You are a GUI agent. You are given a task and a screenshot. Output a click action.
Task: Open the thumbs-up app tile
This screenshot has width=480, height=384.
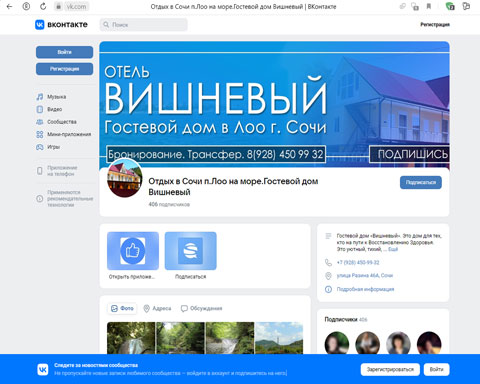coord(133,251)
